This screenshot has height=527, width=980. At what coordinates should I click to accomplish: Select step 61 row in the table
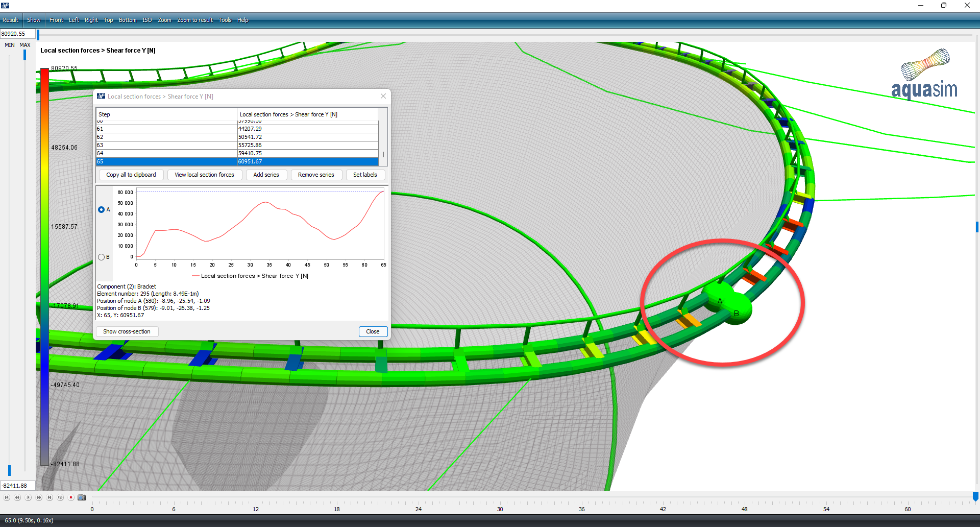237,129
